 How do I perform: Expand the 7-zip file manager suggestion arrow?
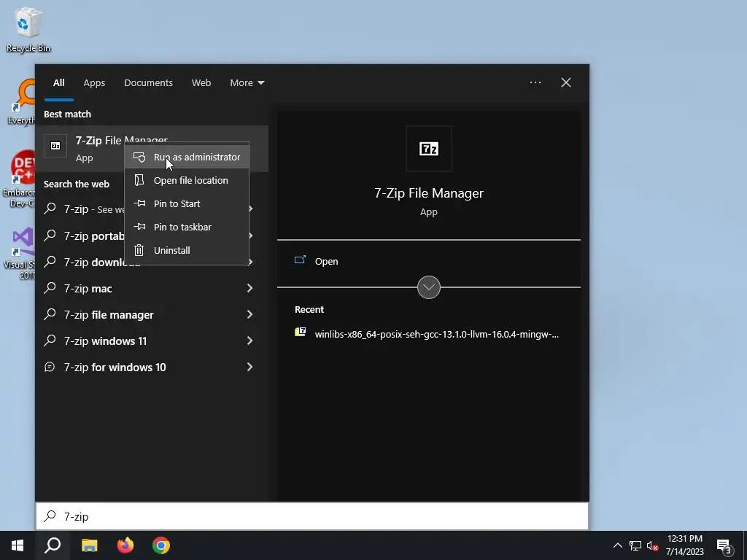click(x=249, y=314)
